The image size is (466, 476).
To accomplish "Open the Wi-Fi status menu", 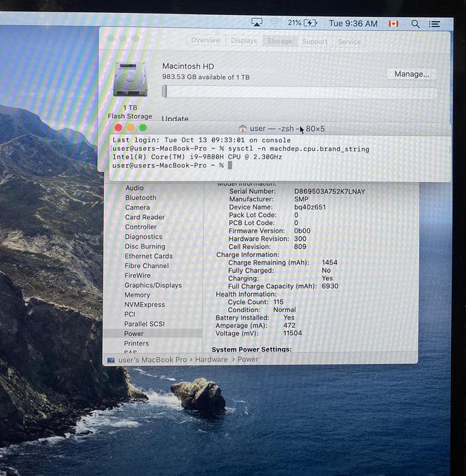I will [x=275, y=22].
